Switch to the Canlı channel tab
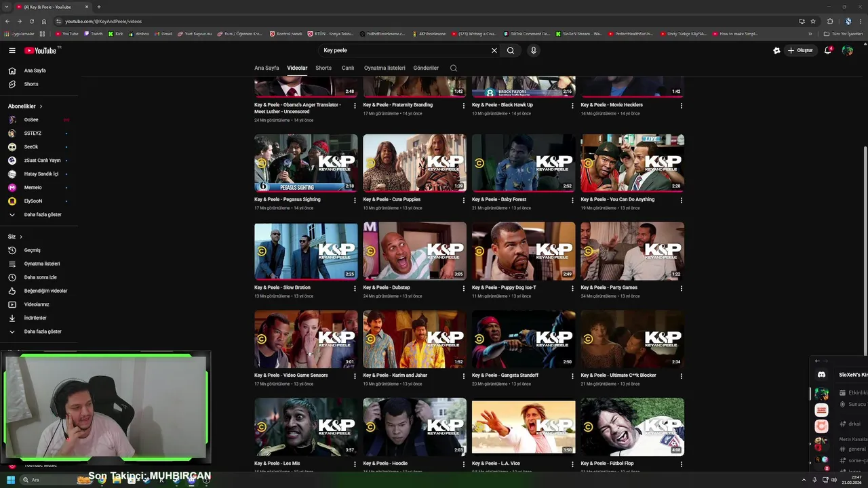This screenshot has height=488, width=868. 348,68
